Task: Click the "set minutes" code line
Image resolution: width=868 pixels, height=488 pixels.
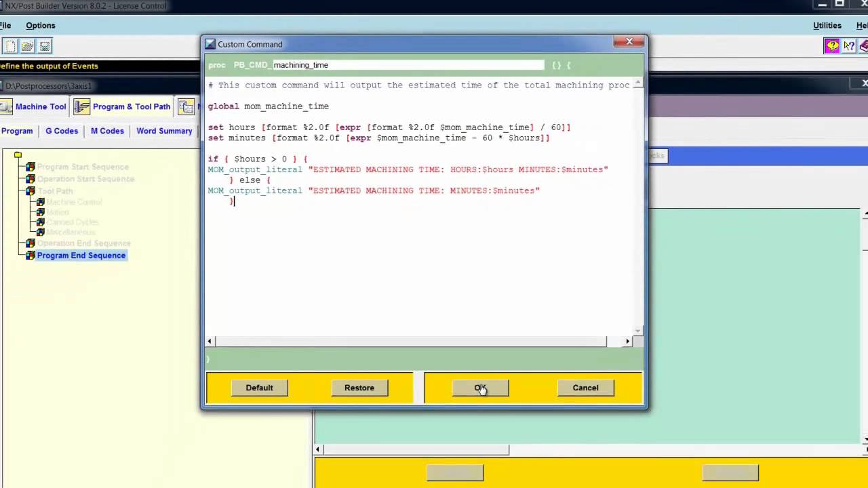Action: [x=378, y=138]
